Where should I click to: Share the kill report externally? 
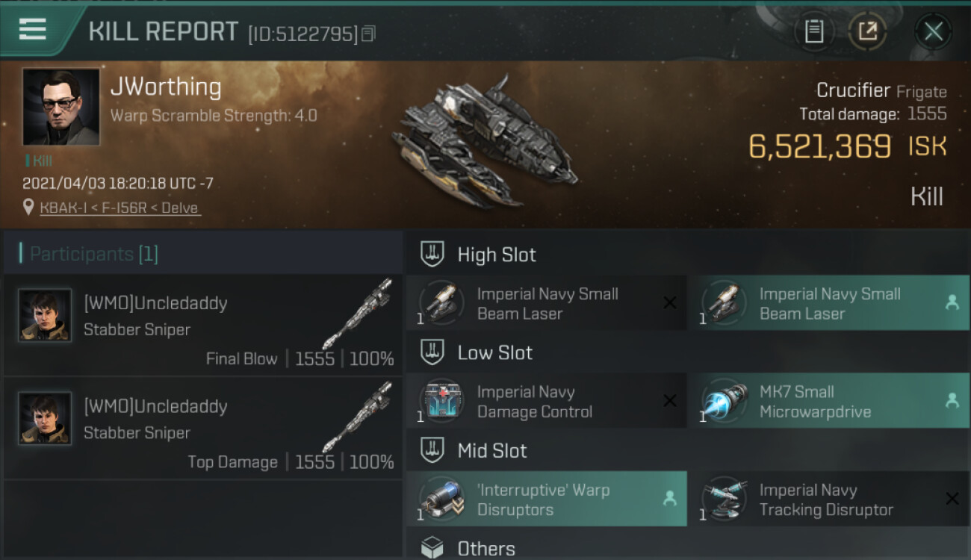(867, 31)
